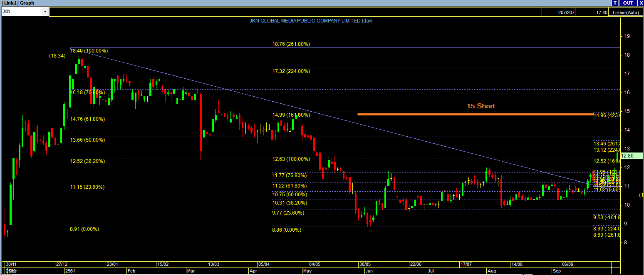Image resolution: width=644 pixels, height=275 pixels.
Task: Click the 8.86 (0.00%) Fibonacci label
Action: (x=286, y=230)
